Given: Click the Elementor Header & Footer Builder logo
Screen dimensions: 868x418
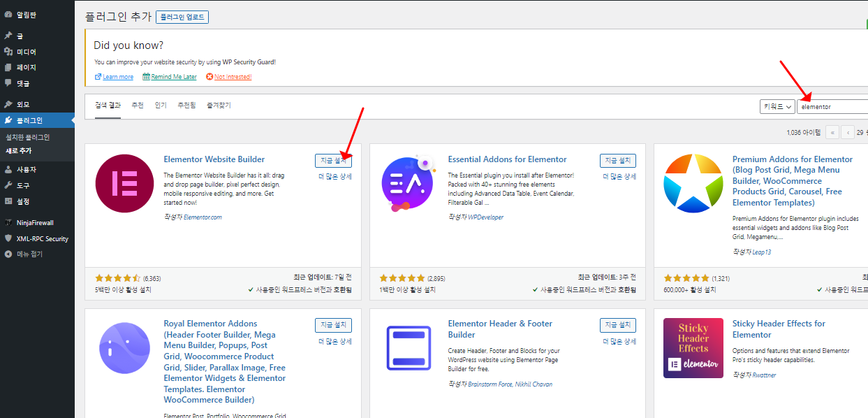Looking at the screenshot, I should point(409,348).
